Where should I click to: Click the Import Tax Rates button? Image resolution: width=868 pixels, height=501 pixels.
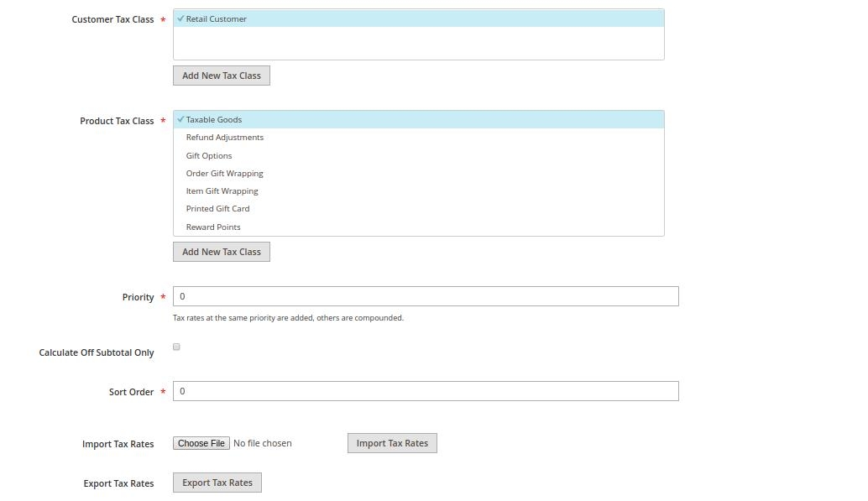pos(392,443)
